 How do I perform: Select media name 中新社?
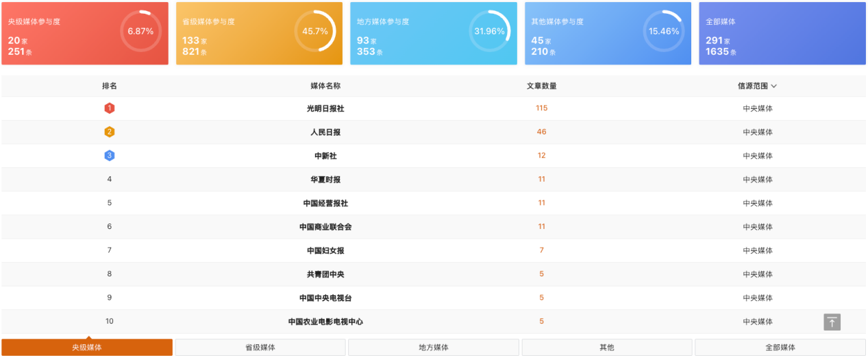click(325, 156)
